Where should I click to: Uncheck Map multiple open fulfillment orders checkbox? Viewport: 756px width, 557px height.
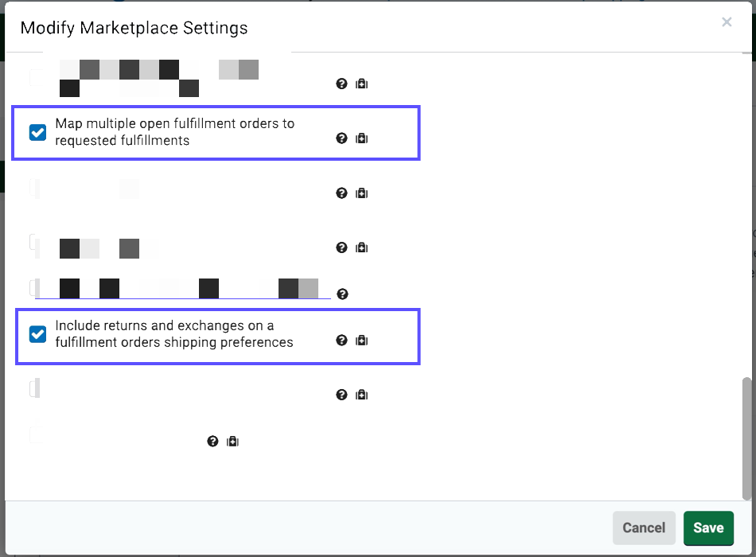pos(37,132)
